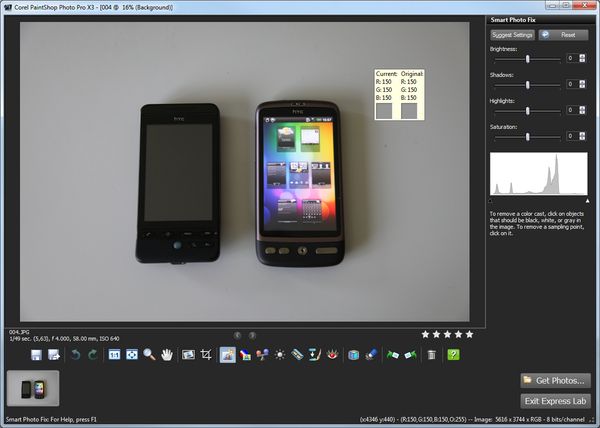The width and height of the screenshot is (600, 428).
Task: Click the Brightness value stepper arrows
Action: [582, 58]
